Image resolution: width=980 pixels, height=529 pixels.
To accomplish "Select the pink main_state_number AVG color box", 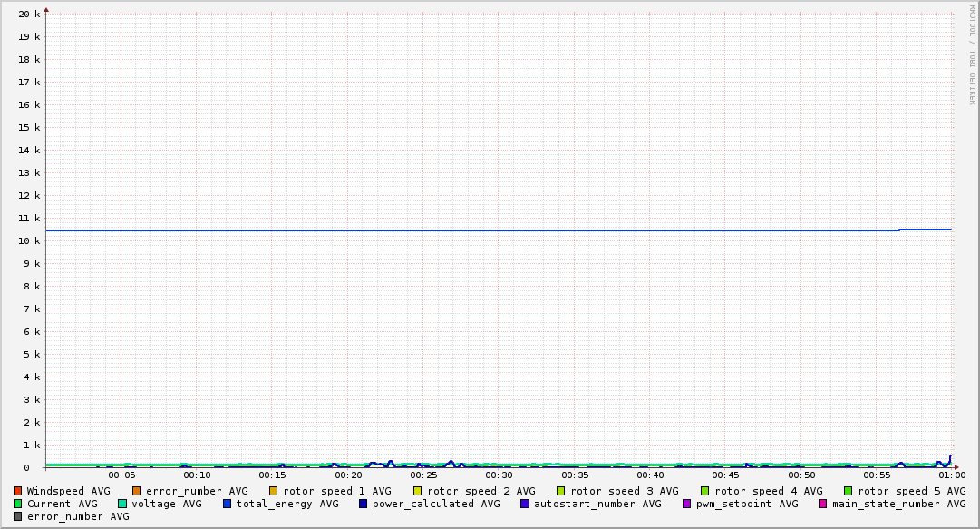I will click(822, 504).
